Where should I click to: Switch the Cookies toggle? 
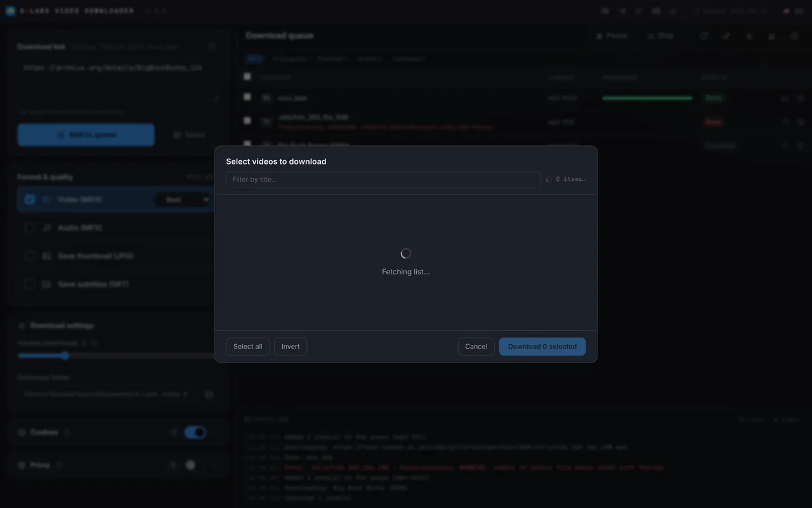pos(195,432)
